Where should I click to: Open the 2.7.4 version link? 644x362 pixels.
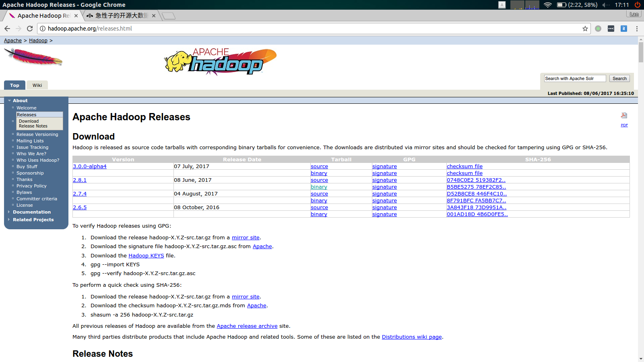coord(80,194)
